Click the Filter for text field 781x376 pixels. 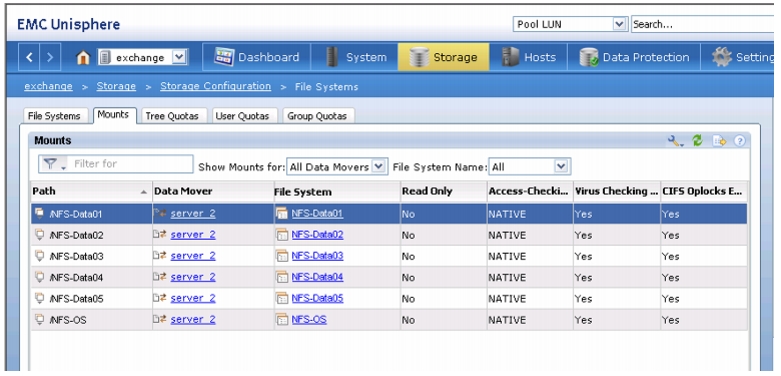[x=130, y=164]
